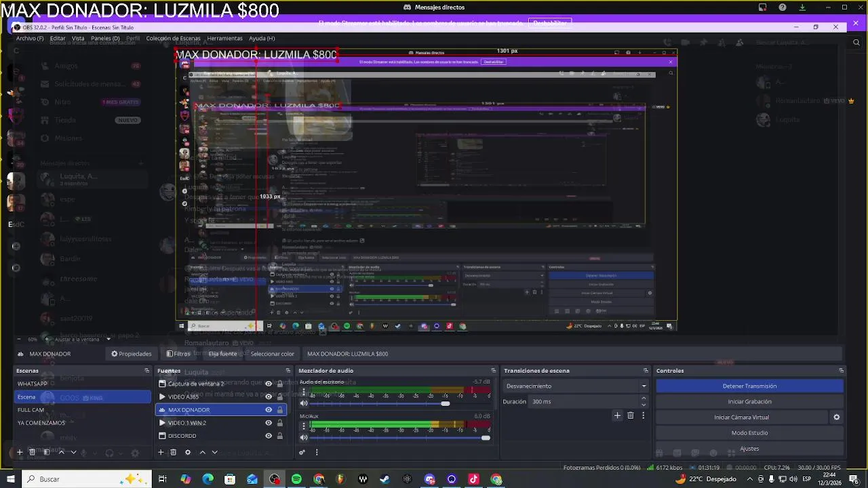Open transition properties three-dot menu
868x488 pixels.
point(644,415)
